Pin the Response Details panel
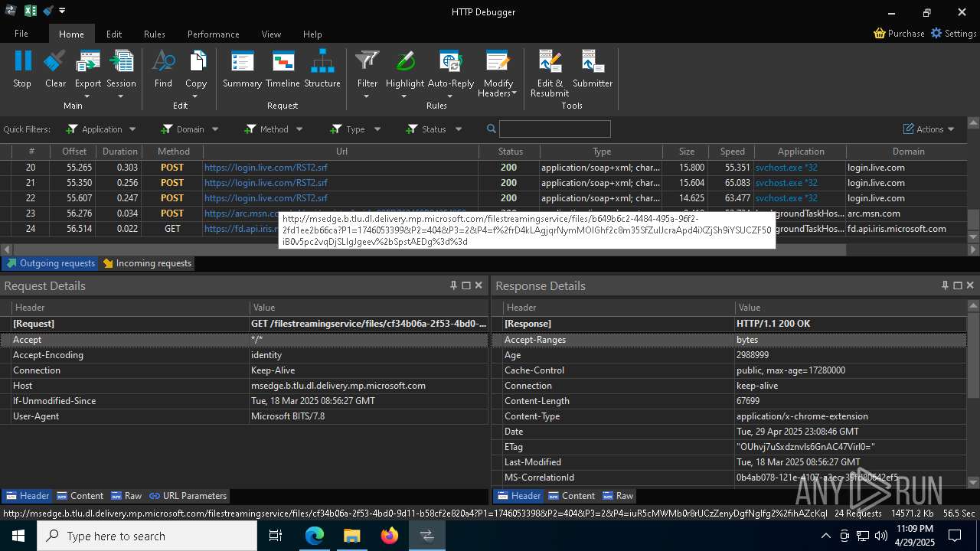This screenshot has width=980, height=551. point(945,285)
